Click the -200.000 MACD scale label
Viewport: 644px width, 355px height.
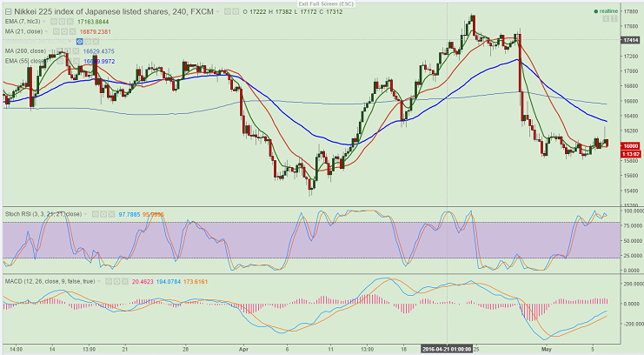click(x=633, y=325)
